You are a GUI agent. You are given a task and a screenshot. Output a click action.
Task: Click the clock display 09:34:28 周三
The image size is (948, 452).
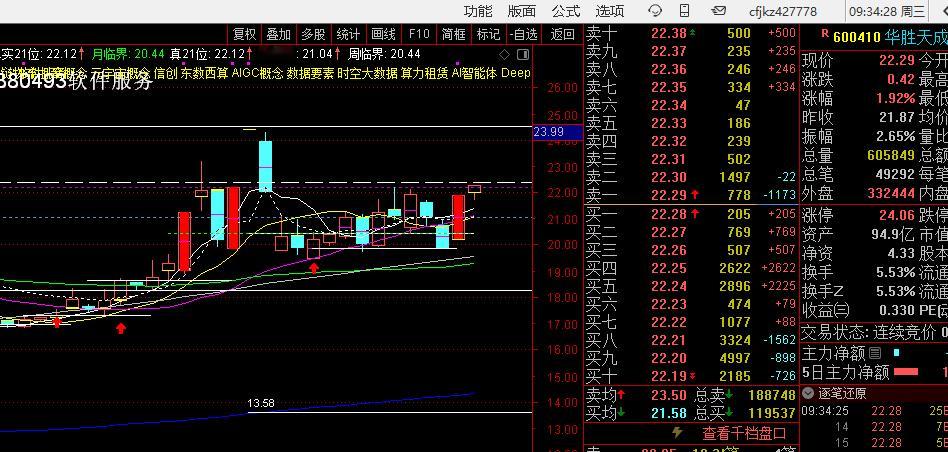886,11
